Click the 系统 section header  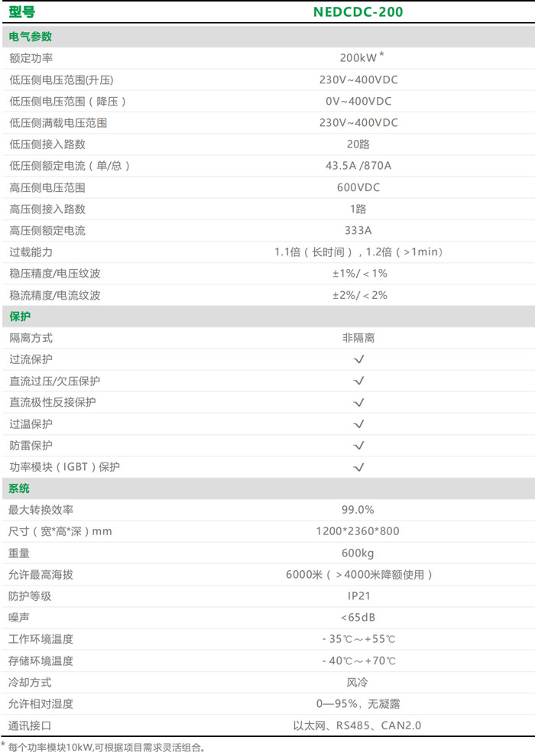point(20,488)
